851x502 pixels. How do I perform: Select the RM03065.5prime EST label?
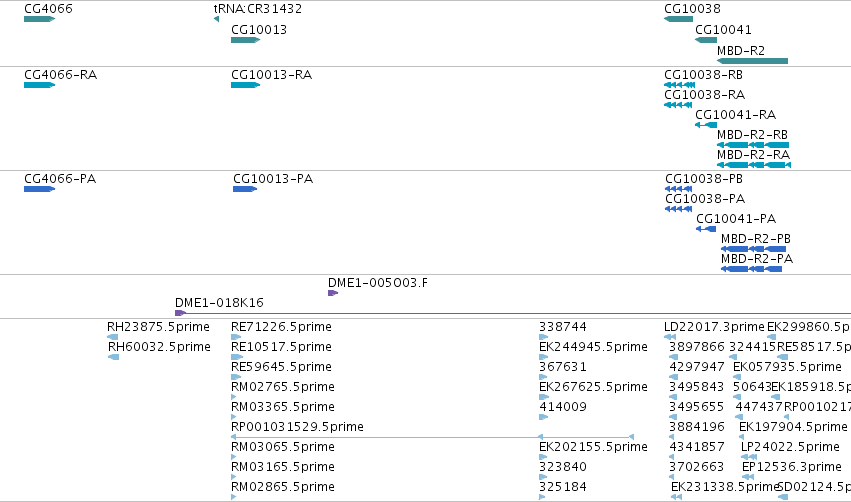pos(283,448)
